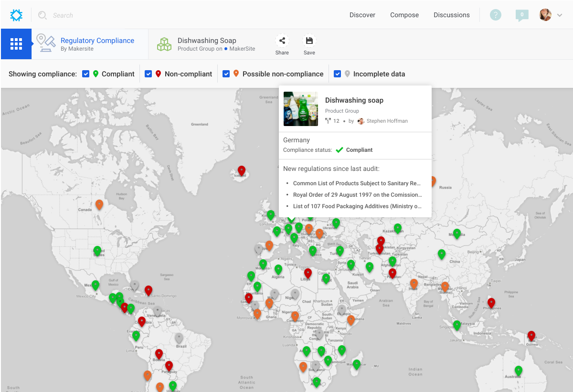Select the orange pin on India
This screenshot has width=573, height=392.
tap(414, 284)
